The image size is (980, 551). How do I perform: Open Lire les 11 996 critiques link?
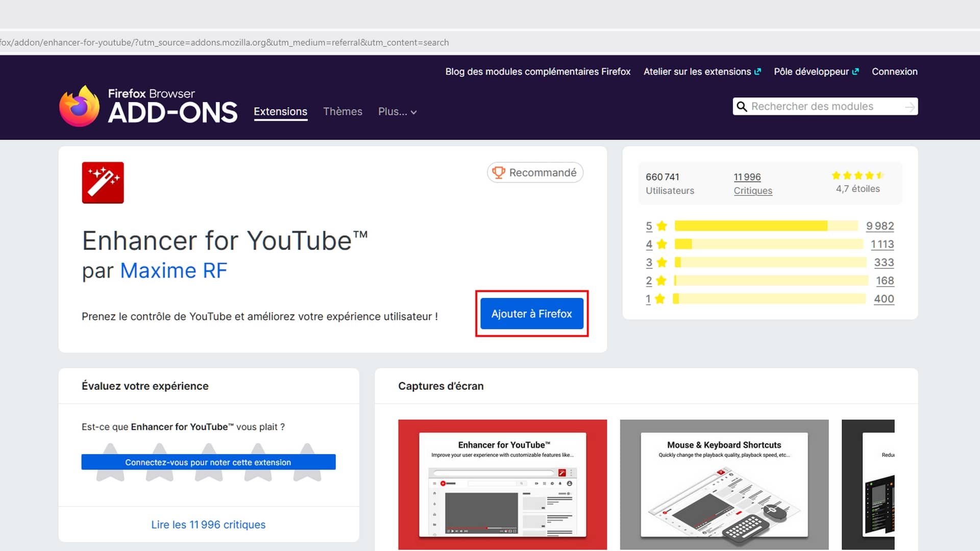(208, 524)
